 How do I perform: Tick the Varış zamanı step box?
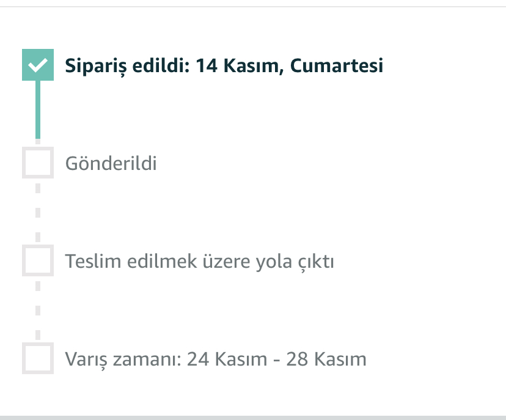(x=38, y=358)
